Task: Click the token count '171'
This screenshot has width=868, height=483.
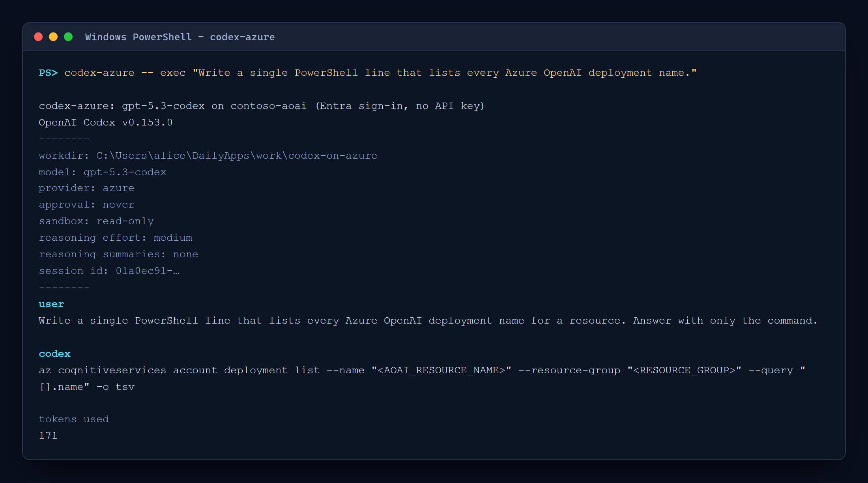Action: [x=48, y=436]
